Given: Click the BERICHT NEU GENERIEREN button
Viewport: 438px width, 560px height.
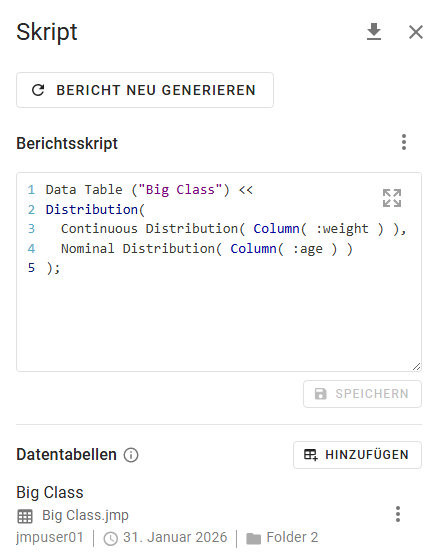Looking at the screenshot, I should click(145, 90).
